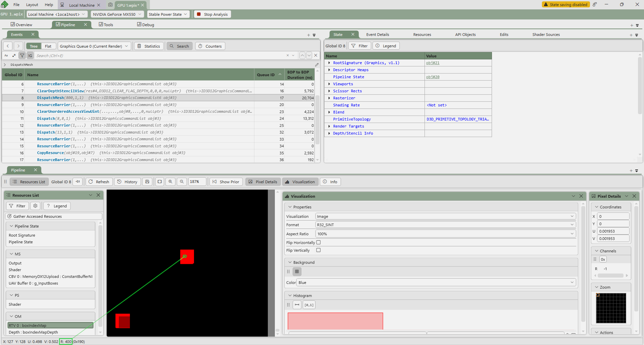
Task: Toggle the match case search icon
Action: pos(6,55)
